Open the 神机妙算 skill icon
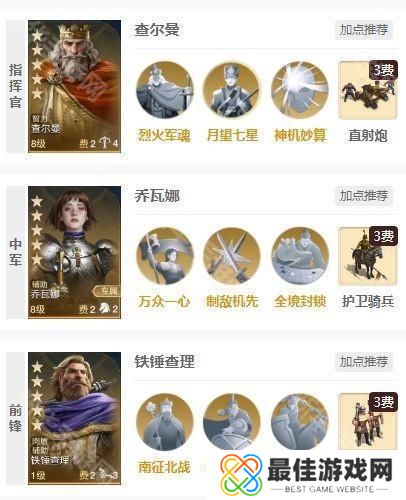 pos(300,90)
